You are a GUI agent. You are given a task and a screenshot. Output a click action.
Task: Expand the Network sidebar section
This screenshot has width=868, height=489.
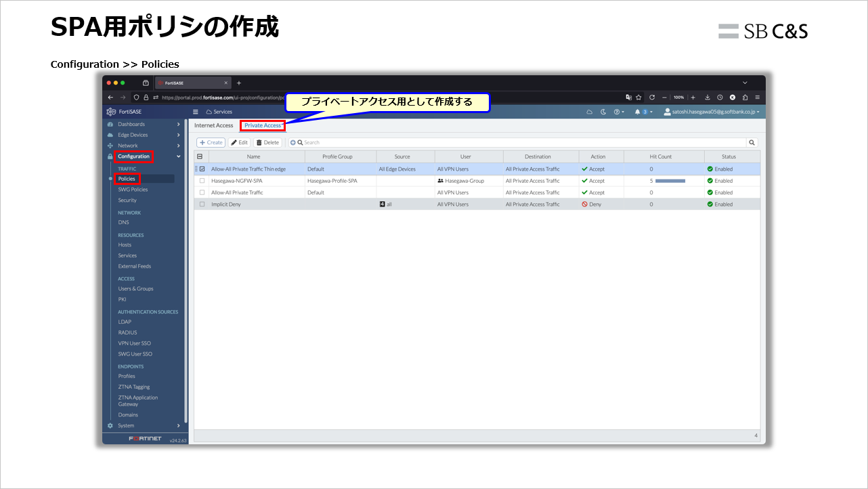coord(179,146)
